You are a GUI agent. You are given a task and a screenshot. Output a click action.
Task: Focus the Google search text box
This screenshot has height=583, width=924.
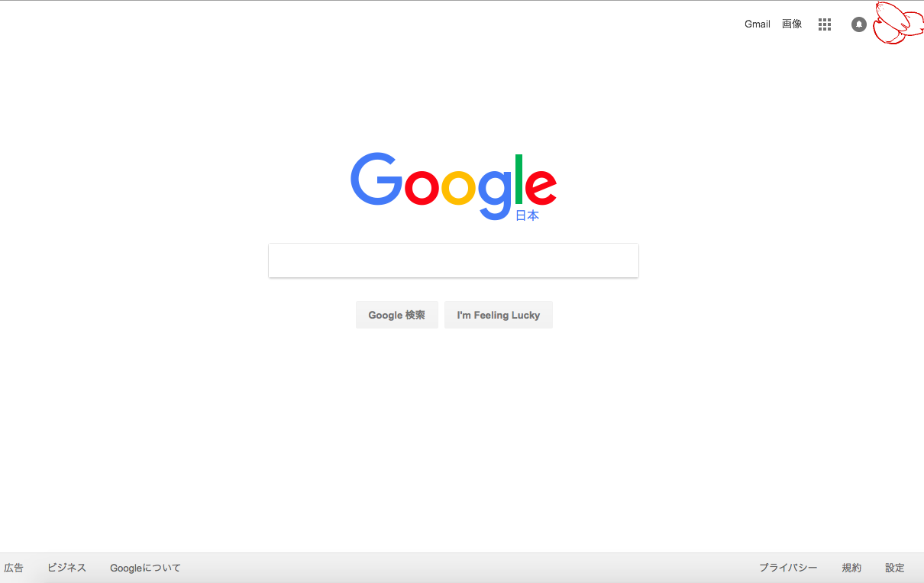pos(454,261)
